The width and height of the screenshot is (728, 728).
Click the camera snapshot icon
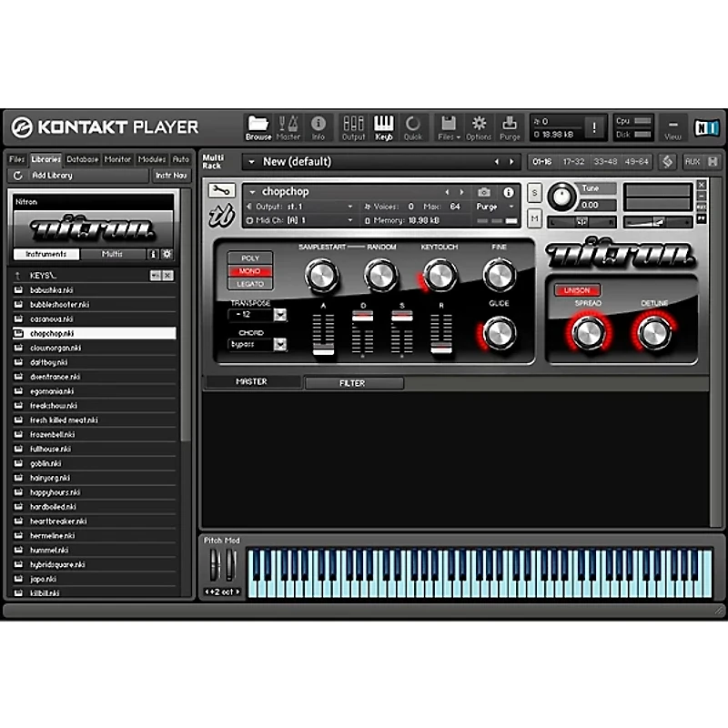tap(484, 192)
